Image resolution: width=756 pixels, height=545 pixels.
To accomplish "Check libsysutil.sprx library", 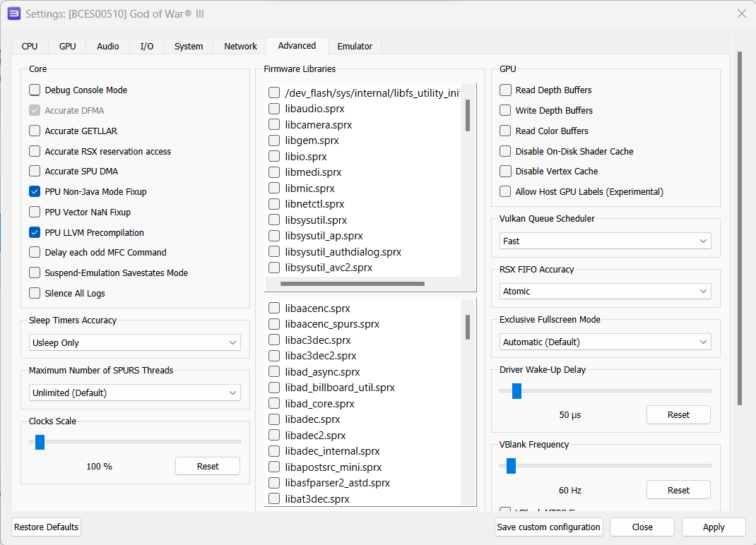I will point(274,220).
